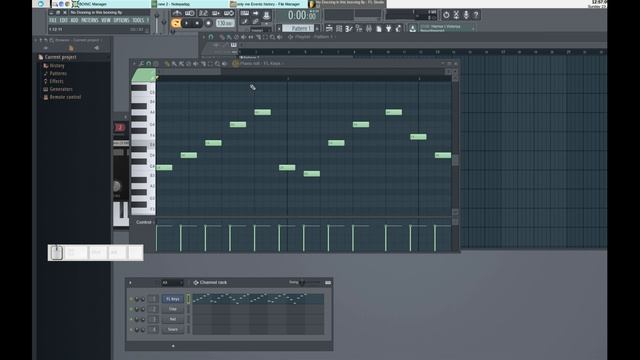640x360 pixels.
Task: Open the plugin picker plug icon
Action: click(389, 29)
